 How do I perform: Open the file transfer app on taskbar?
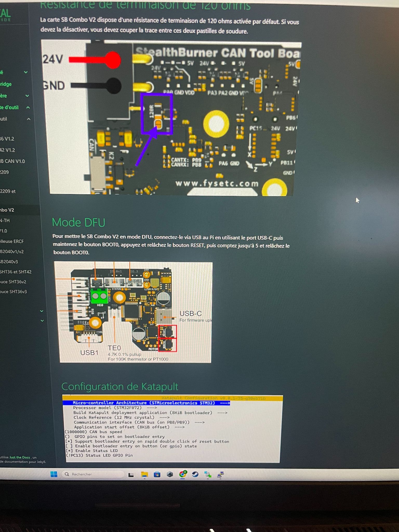coord(208,475)
